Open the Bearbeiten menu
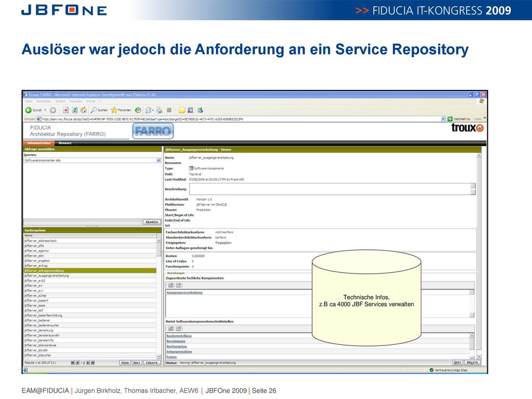This screenshot has width=532, height=399. pyautogui.click(x=44, y=101)
